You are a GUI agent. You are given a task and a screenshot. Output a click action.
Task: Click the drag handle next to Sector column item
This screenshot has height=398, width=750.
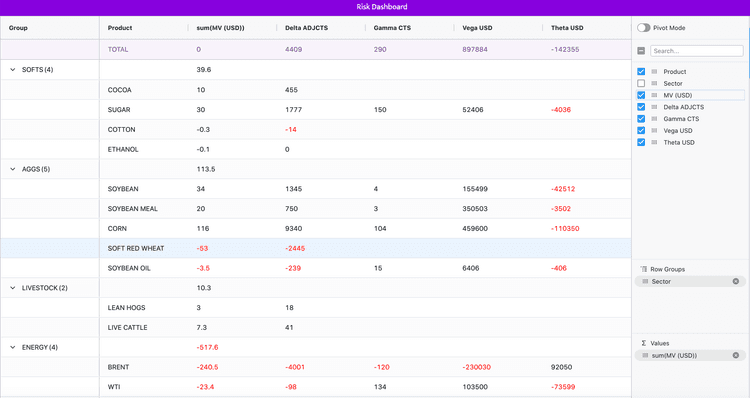click(654, 83)
